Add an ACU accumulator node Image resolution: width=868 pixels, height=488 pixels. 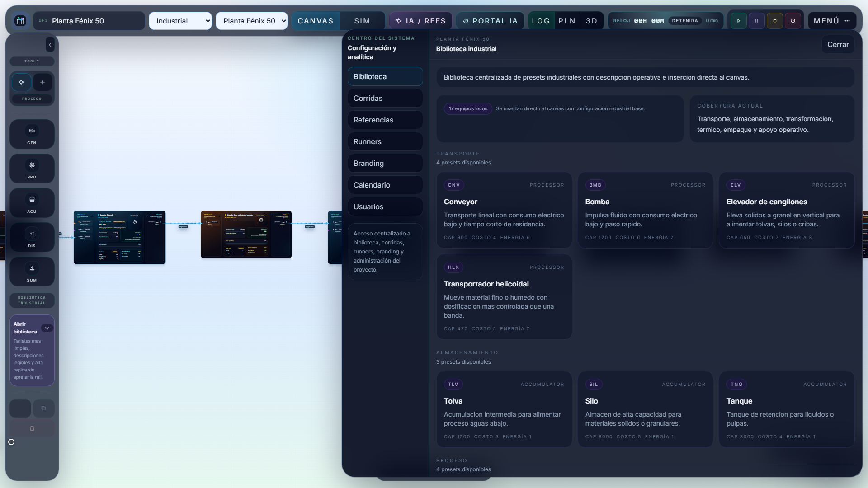point(32,203)
